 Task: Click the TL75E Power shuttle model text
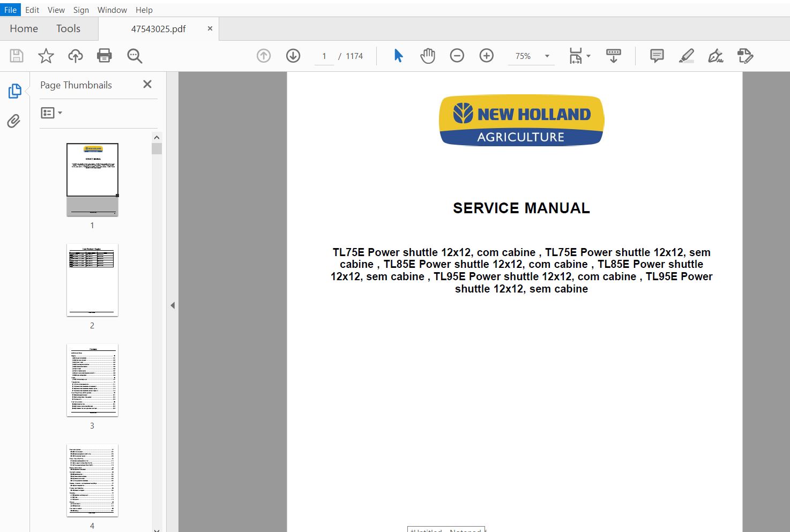click(x=521, y=271)
